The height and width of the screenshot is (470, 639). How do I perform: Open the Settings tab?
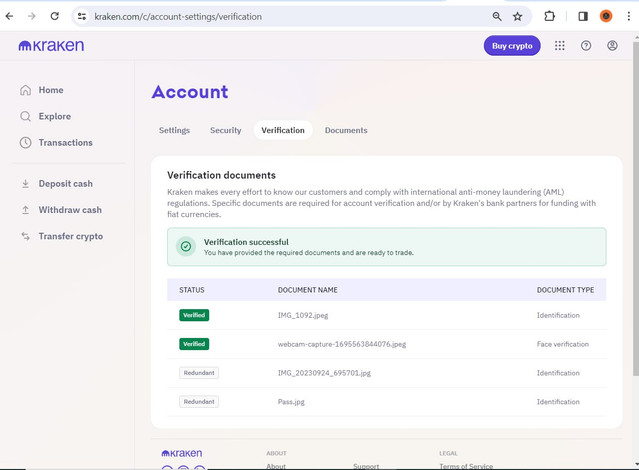[174, 130]
